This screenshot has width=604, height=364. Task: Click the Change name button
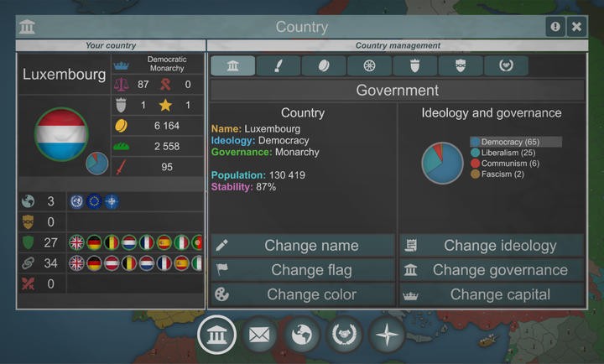click(x=303, y=246)
